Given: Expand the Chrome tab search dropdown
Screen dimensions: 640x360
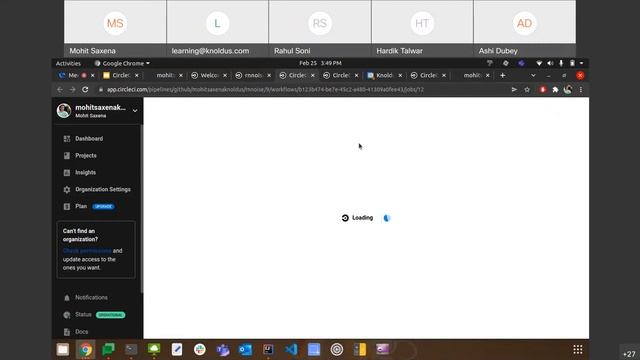Looking at the screenshot, I should pos(533,75).
